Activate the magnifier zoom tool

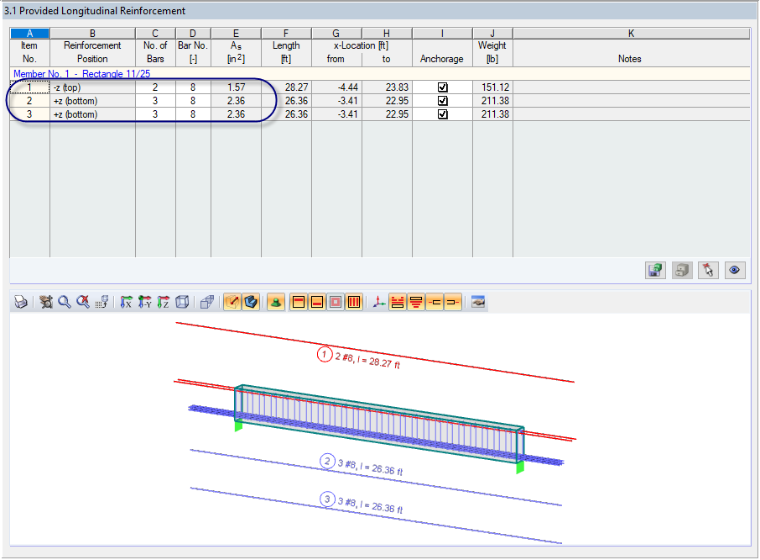point(64,302)
